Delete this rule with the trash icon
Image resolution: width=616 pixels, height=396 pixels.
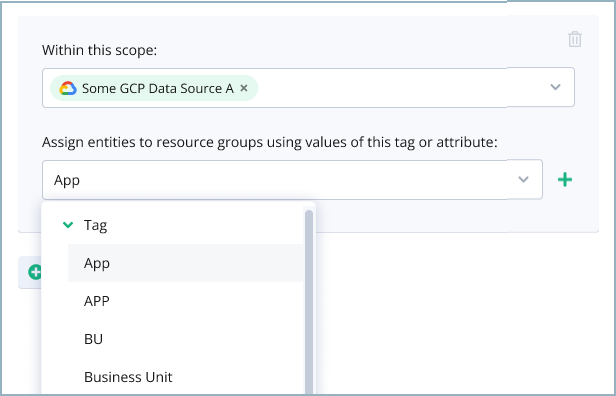(x=575, y=39)
